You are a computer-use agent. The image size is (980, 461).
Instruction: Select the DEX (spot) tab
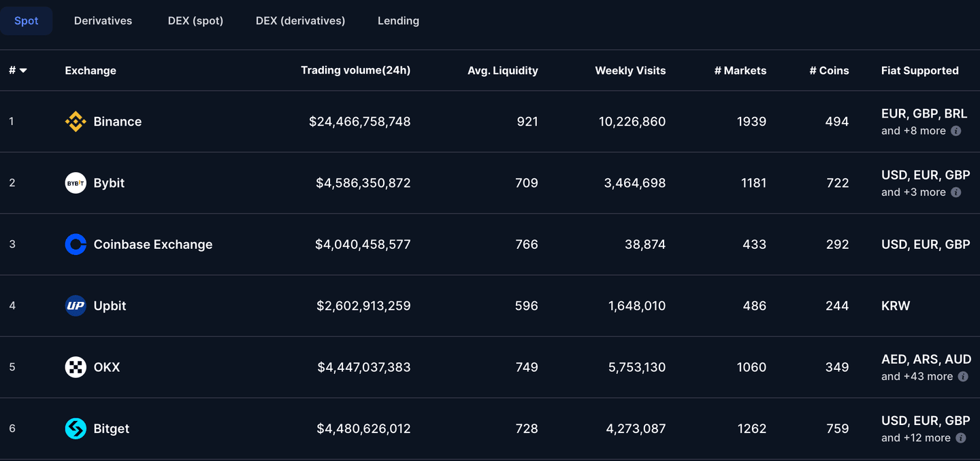pyautogui.click(x=195, y=21)
